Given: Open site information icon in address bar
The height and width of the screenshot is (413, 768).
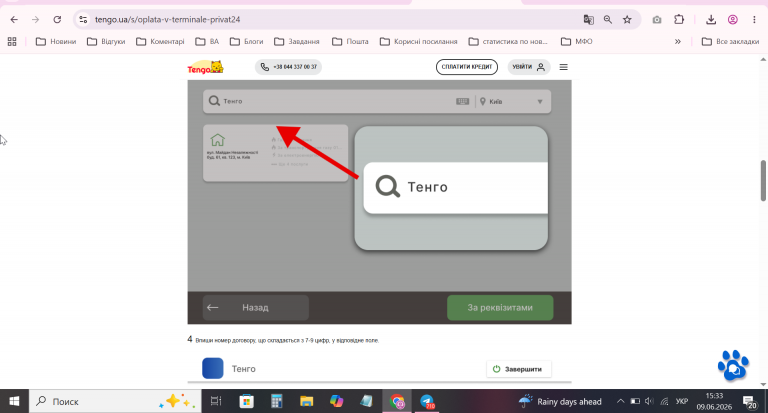Looking at the screenshot, I should [83, 20].
